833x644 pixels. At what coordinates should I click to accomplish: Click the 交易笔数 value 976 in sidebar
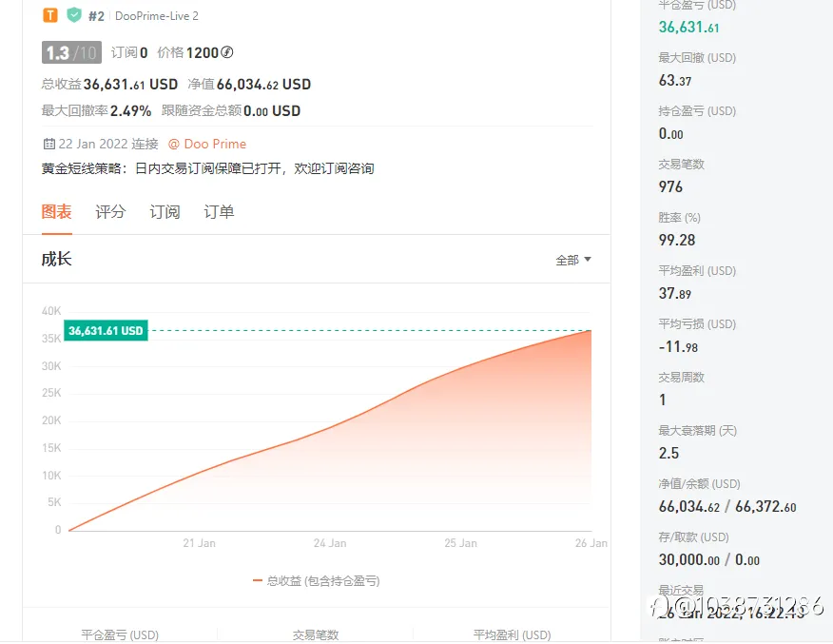tap(670, 187)
